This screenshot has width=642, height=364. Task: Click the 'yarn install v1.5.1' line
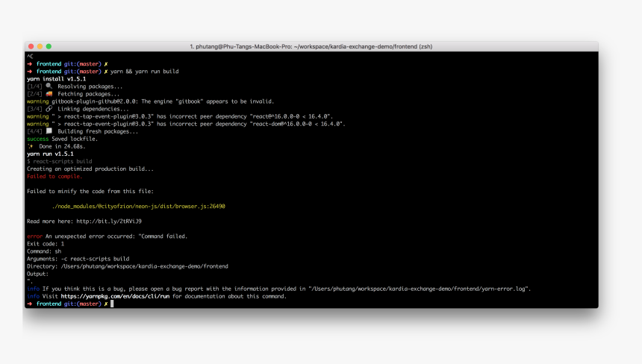pos(57,79)
